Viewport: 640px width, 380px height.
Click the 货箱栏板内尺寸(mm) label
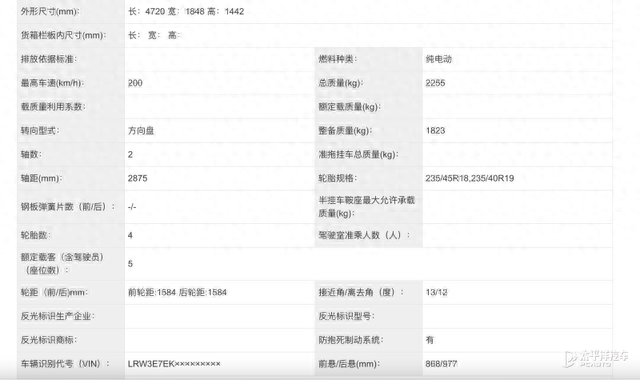click(63, 36)
